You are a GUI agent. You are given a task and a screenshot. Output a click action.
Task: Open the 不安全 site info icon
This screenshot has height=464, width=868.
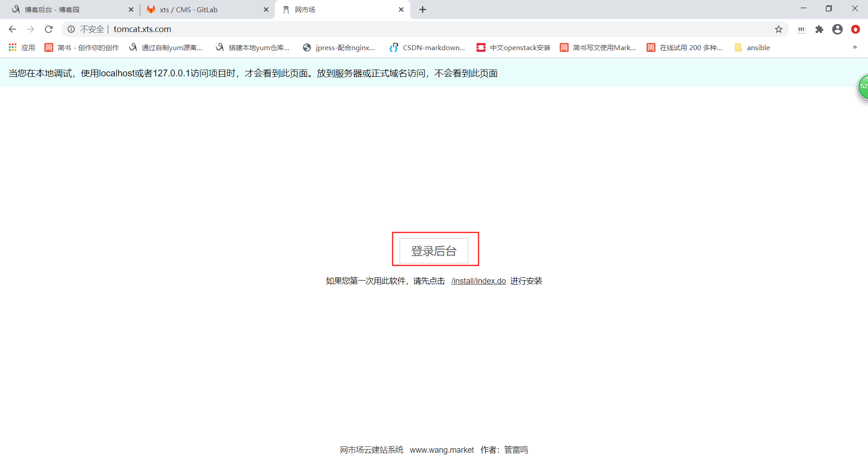pos(71,29)
